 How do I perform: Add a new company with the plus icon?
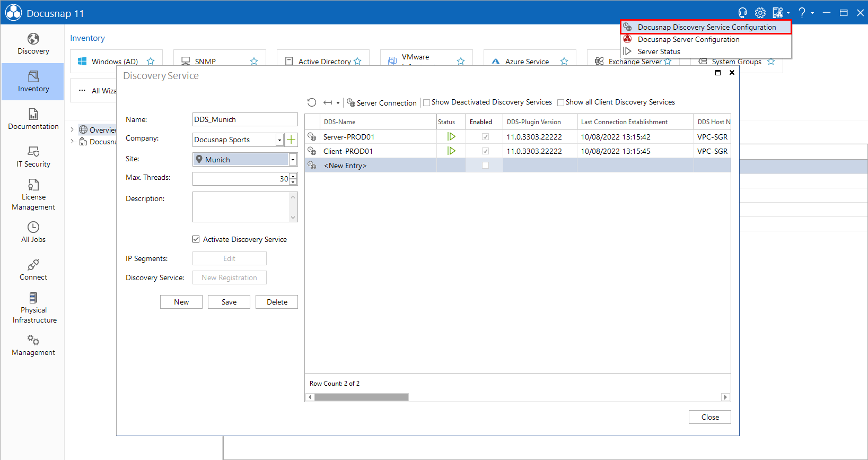click(291, 140)
